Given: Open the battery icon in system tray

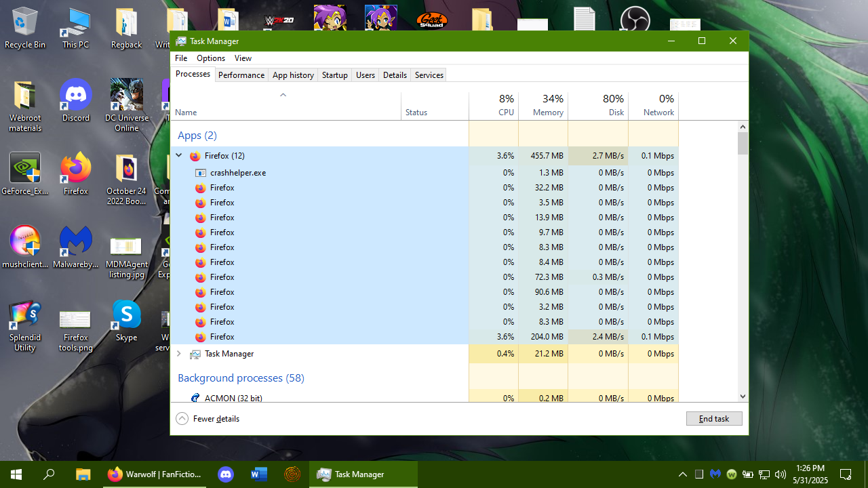Looking at the screenshot, I should point(748,474).
